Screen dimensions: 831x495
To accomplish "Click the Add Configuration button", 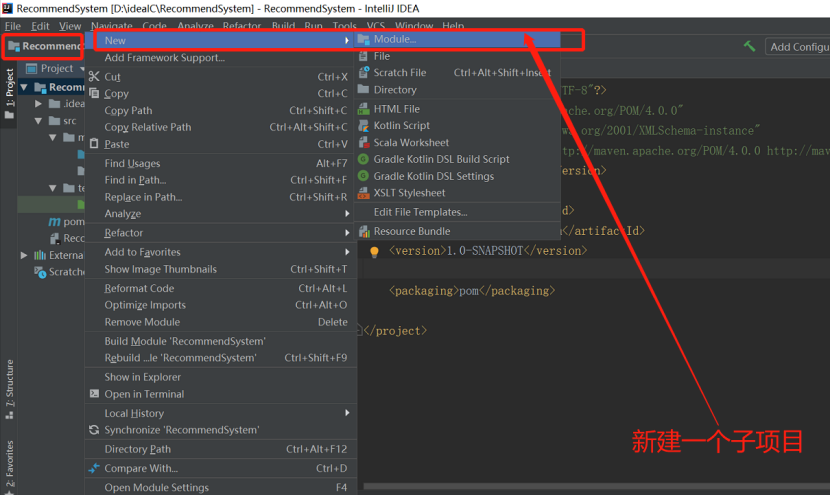I will pos(798,47).
